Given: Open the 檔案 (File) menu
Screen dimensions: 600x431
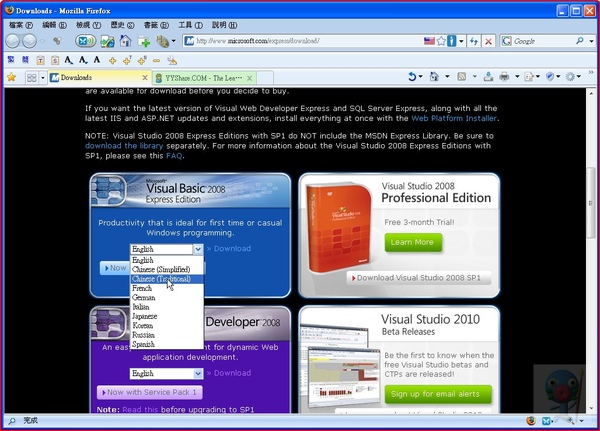Looking at the screenshot, I should pyautogui.click(x=21, y=25).
